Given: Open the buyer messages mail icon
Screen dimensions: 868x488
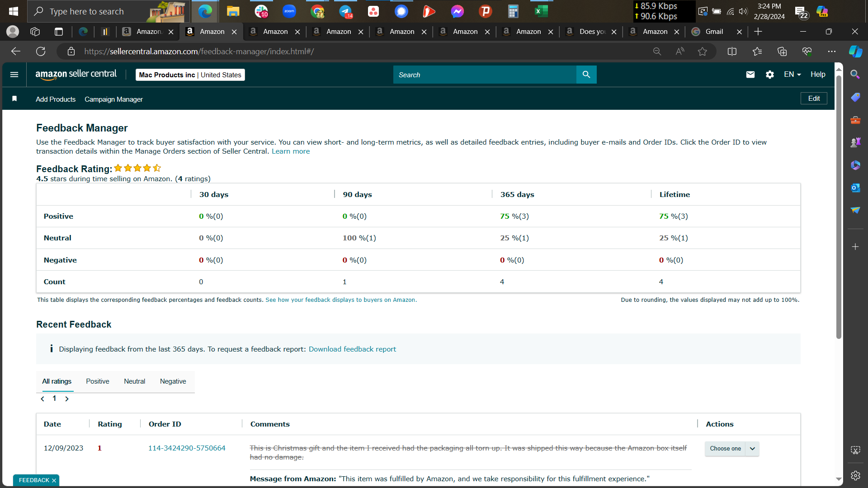Looking at the screenshot, I should point(750,75).
